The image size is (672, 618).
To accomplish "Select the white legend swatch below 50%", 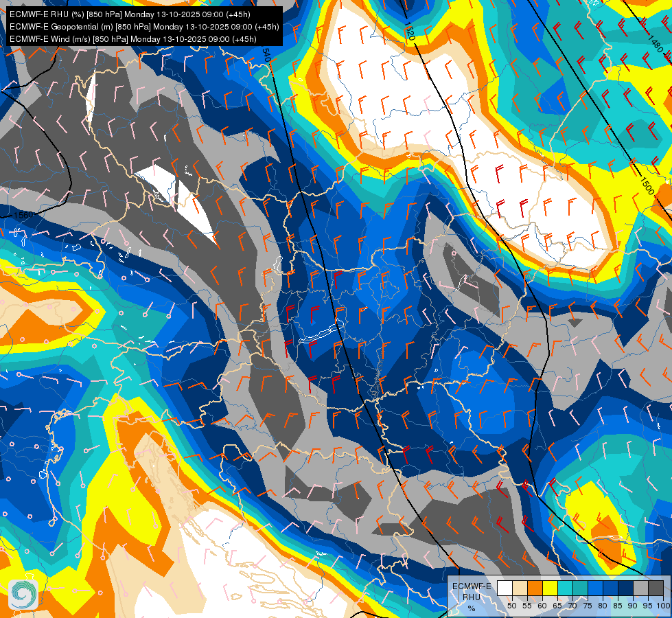I will (x=505, y=588).
